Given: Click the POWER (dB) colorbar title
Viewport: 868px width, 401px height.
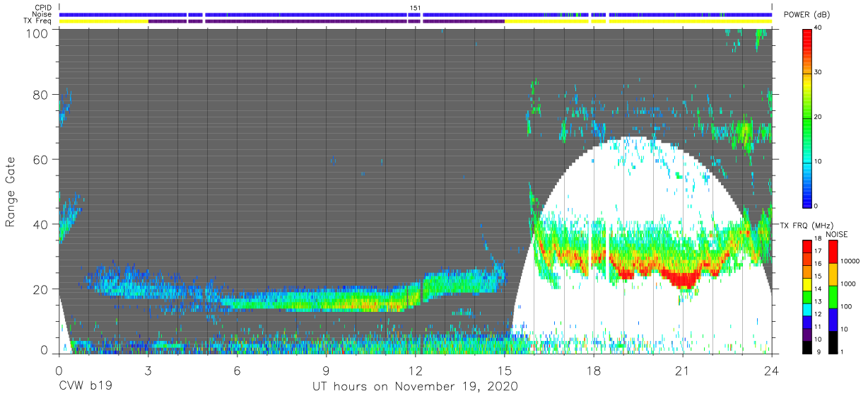Looking at the screenshot, I should tap(805, 14).
